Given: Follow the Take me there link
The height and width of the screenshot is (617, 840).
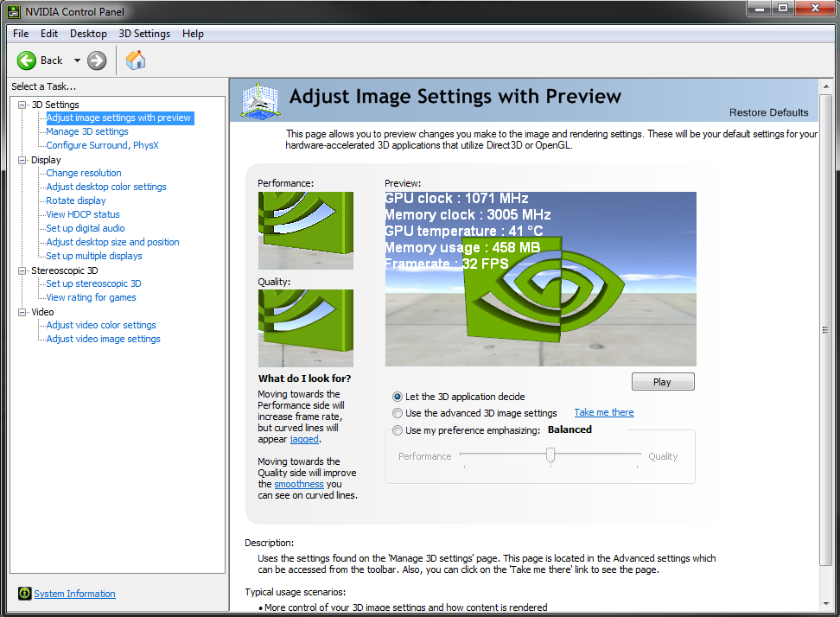Looking at the screenshot, I should [604, 412].
